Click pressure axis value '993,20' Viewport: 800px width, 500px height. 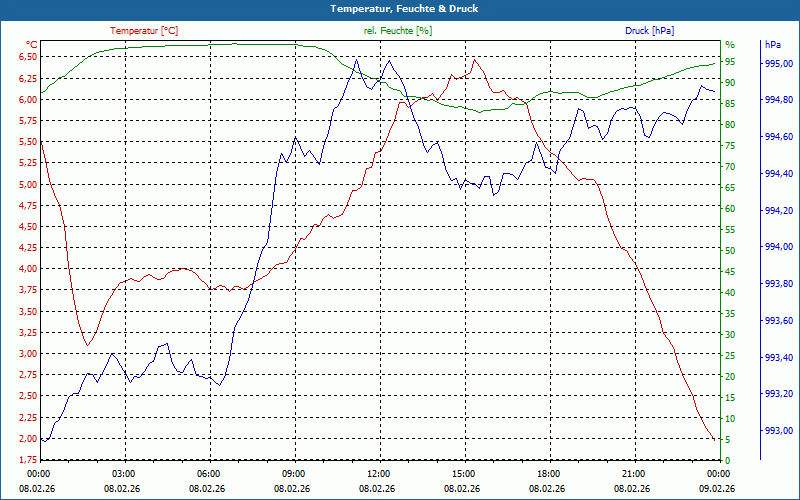pyautogui.click(x=779, y=394)
